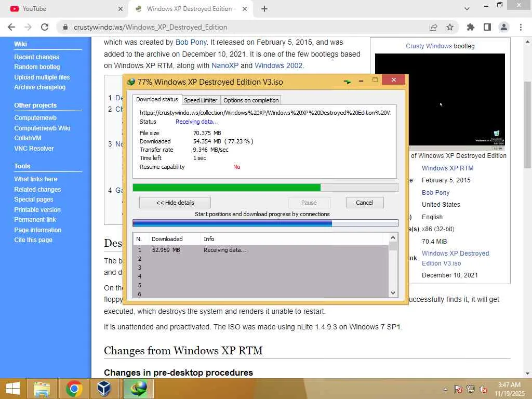
Task: Open Computernewb Wiki sidebar link
Action: point(42,128)
